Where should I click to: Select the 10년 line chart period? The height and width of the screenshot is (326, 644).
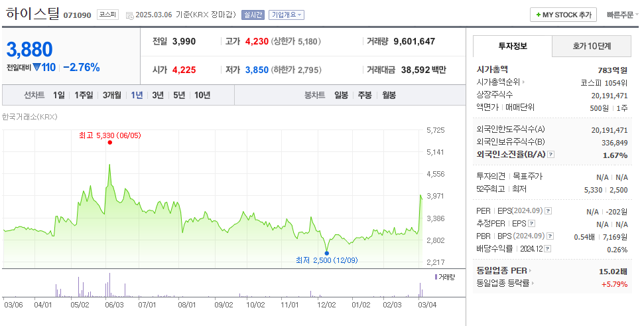[x=202, y=96]
